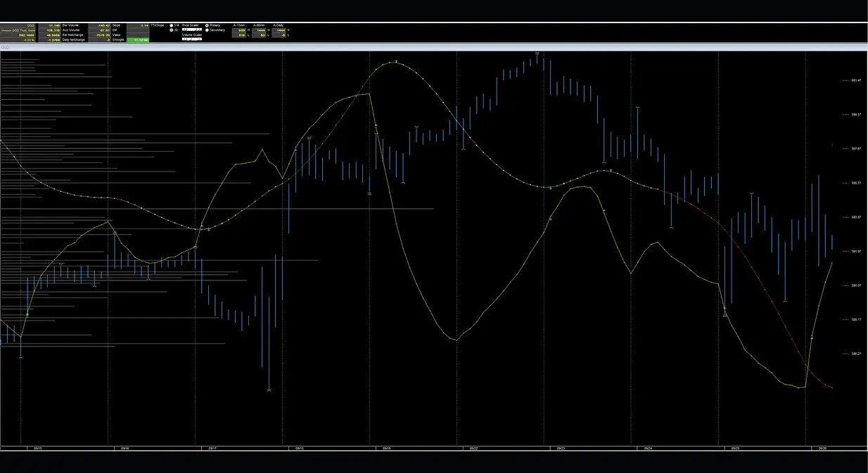
Task: Click the Slope value field
Action: (138, 25)
